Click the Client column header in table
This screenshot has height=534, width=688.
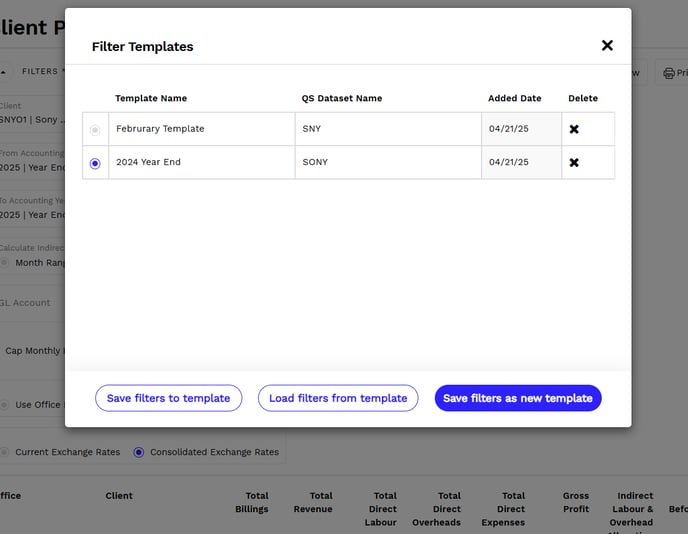(x=119, y=496)
